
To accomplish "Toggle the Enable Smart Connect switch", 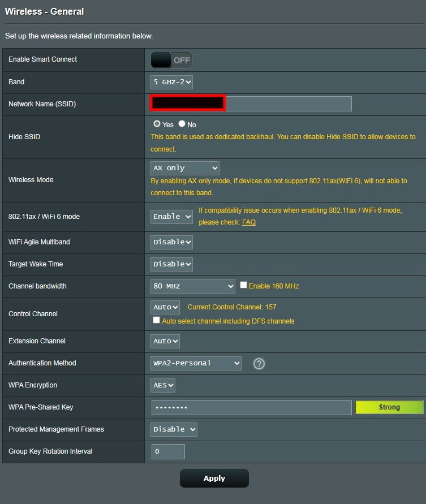I will [x=171, y=60].
